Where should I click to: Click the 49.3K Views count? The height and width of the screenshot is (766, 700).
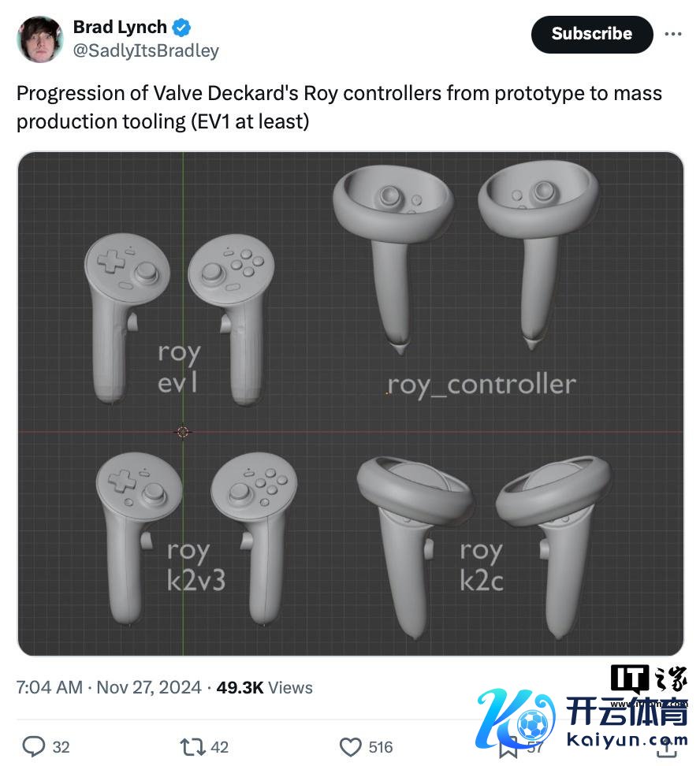(x=264, y=687)
